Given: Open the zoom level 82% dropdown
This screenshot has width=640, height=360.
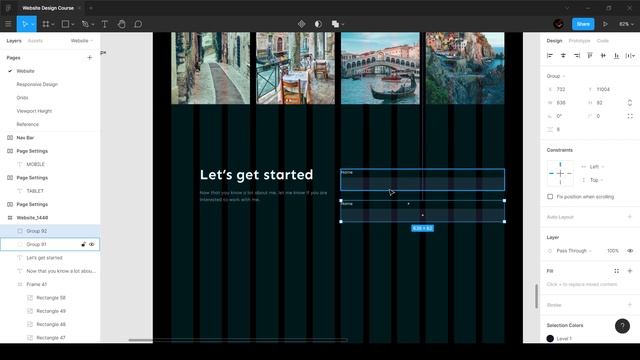Looking at the screenshot, I should [x=627, y=24].
